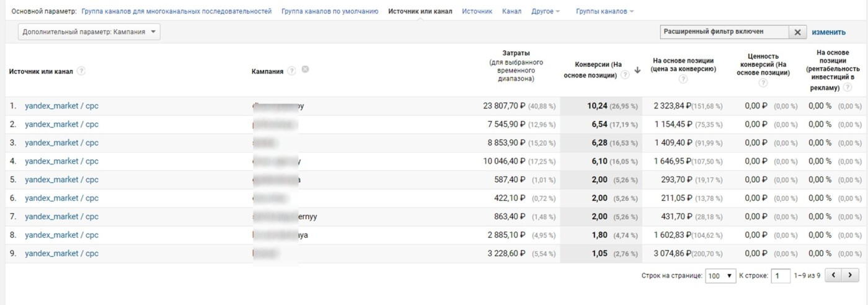868x305 pixels.
Task: Open yandex_market / cpc link in row 7
Action: (x=61, y=216)
